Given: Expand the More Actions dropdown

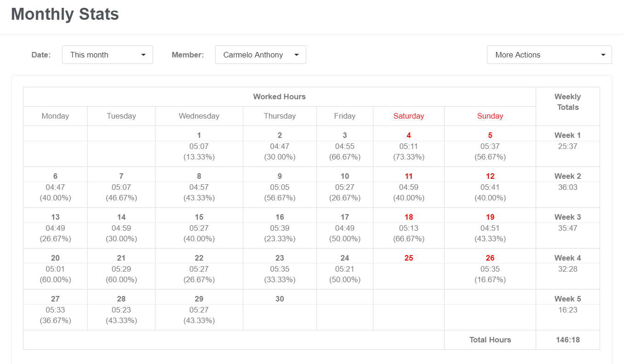Looking at the screenshot, I should click(549, 55).
